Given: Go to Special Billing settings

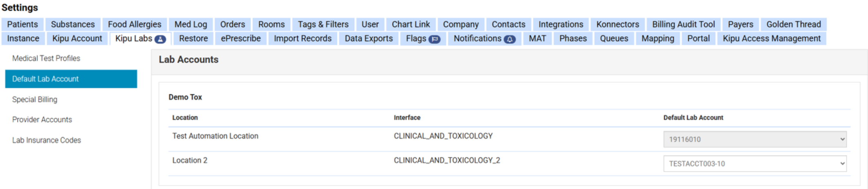Looking at the screenshot, I should point(35,99).
